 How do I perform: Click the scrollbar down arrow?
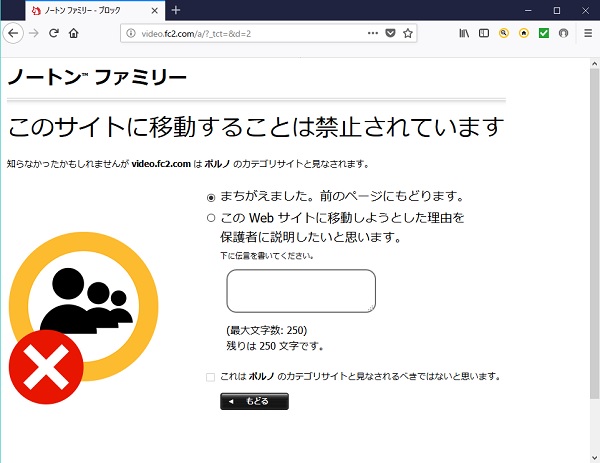(x=594, y=458)
